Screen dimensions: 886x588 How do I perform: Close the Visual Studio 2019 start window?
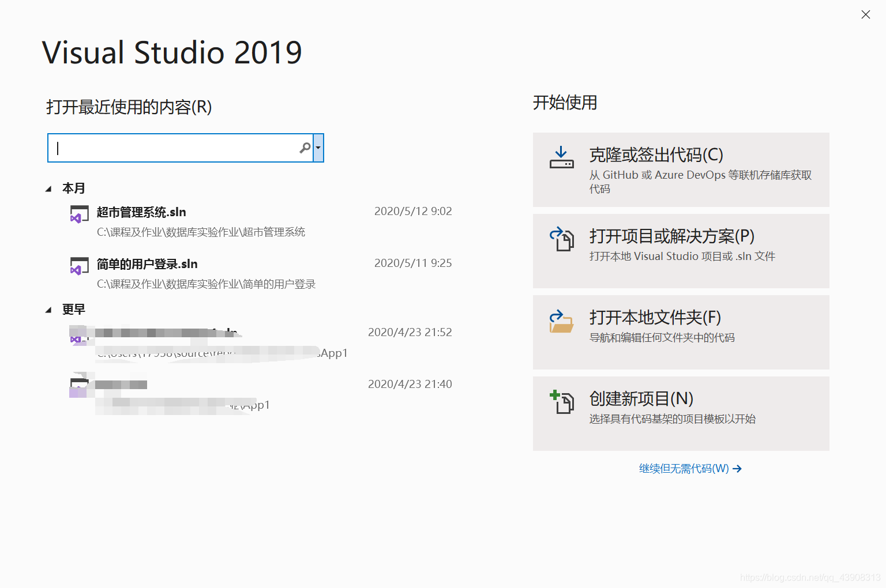click(x=865, y=14)
